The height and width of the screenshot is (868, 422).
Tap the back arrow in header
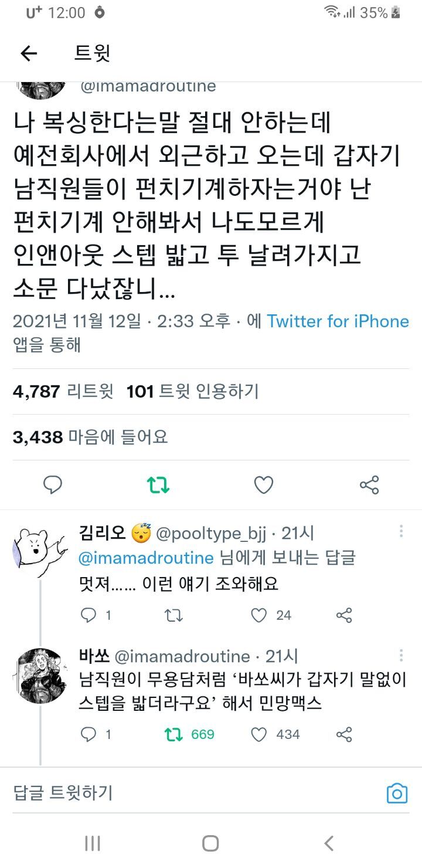tap(29, 53)
